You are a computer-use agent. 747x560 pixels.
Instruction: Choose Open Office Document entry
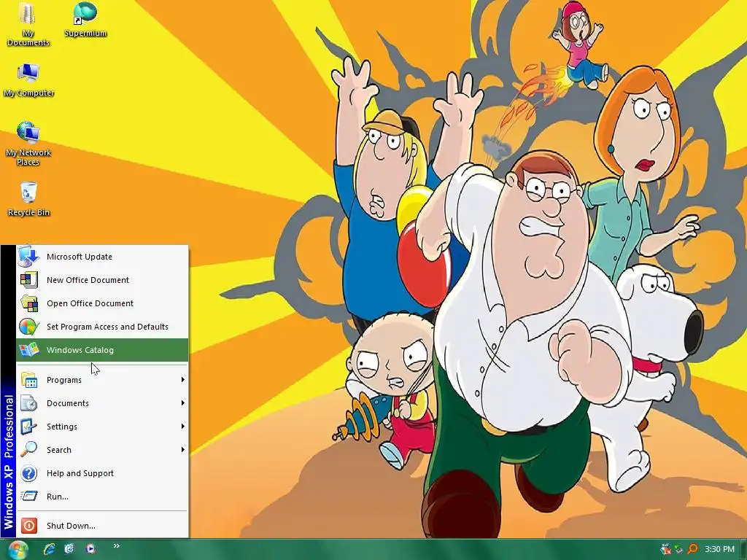[x=102, y=303]
